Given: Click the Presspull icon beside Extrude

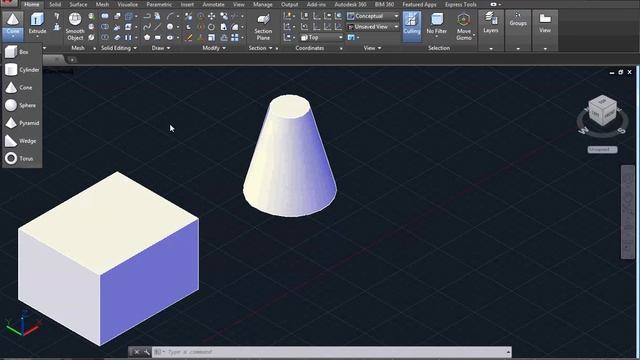Looking at the screenshot, I should click(x=57, y=27).
